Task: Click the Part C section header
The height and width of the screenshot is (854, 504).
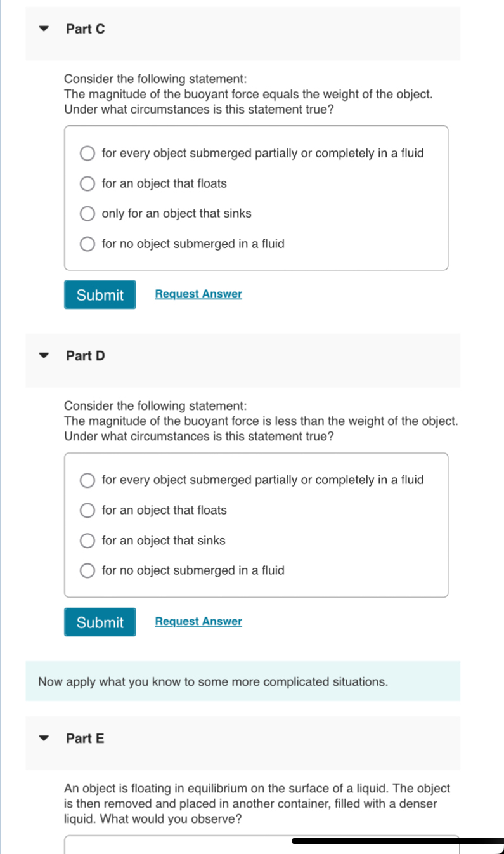Action: point(85,28)
